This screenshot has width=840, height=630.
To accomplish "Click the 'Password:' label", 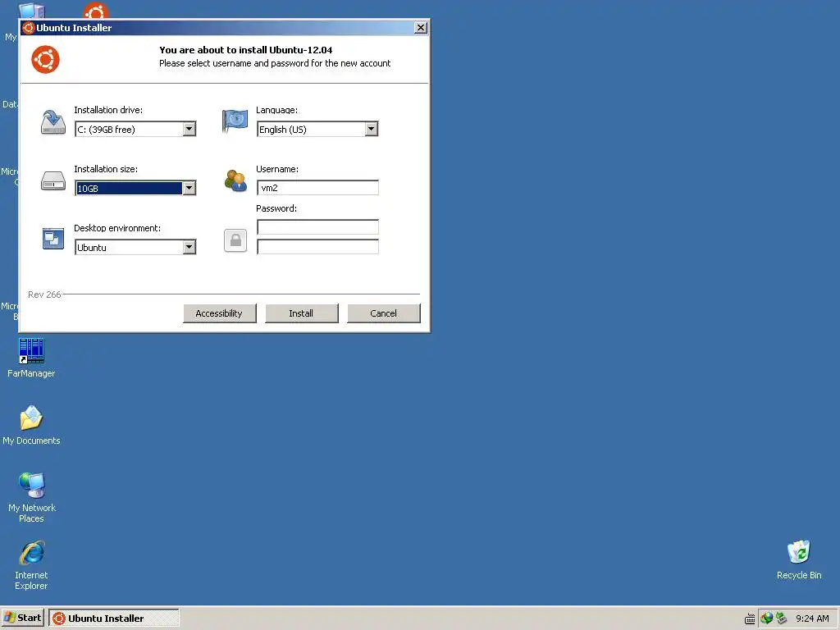I will point(276,208).
